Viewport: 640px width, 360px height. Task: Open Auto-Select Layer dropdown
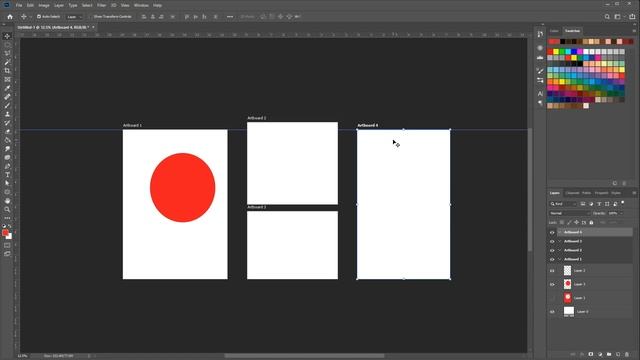point(74,17)
